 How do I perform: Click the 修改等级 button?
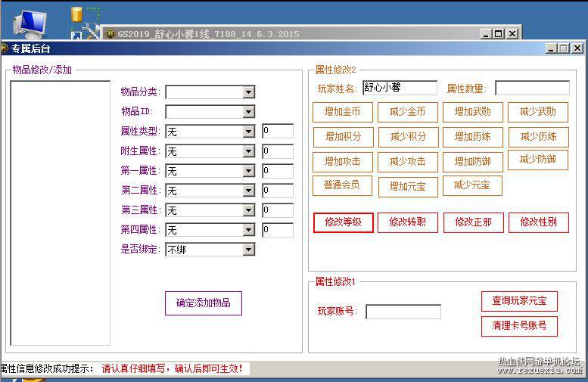pos(343,222)
